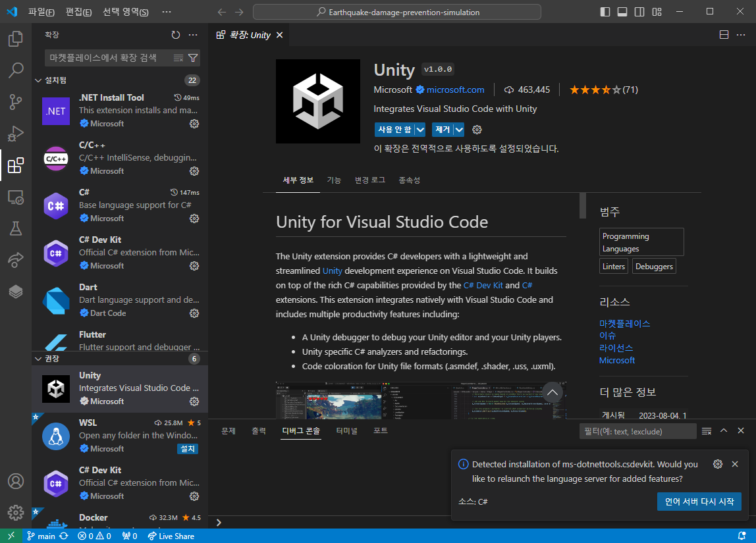
Task: Expand the debug console input chevron
Action: [219, 523]
